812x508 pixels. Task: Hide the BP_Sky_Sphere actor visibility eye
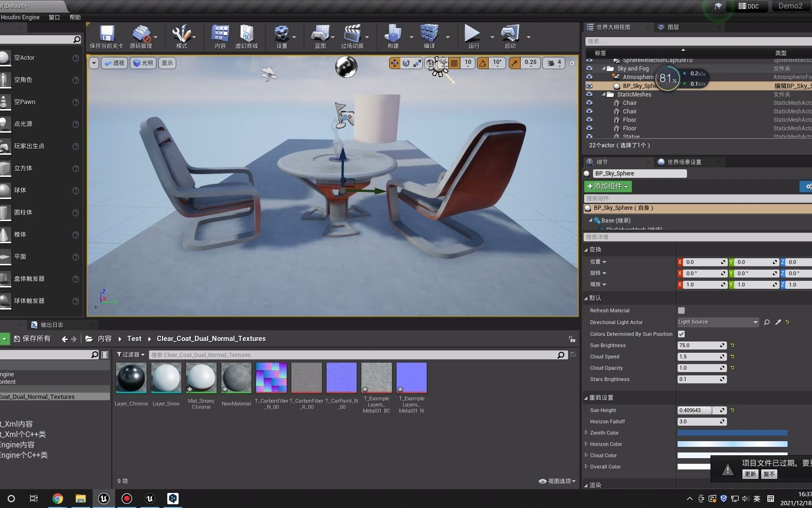click(589, 86)
